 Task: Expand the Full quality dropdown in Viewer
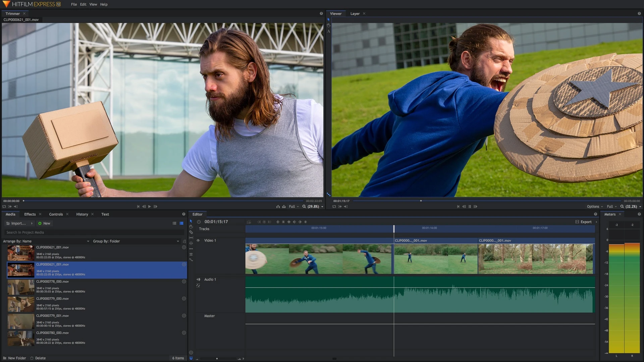pyautogui.click(x=612, y=206)
